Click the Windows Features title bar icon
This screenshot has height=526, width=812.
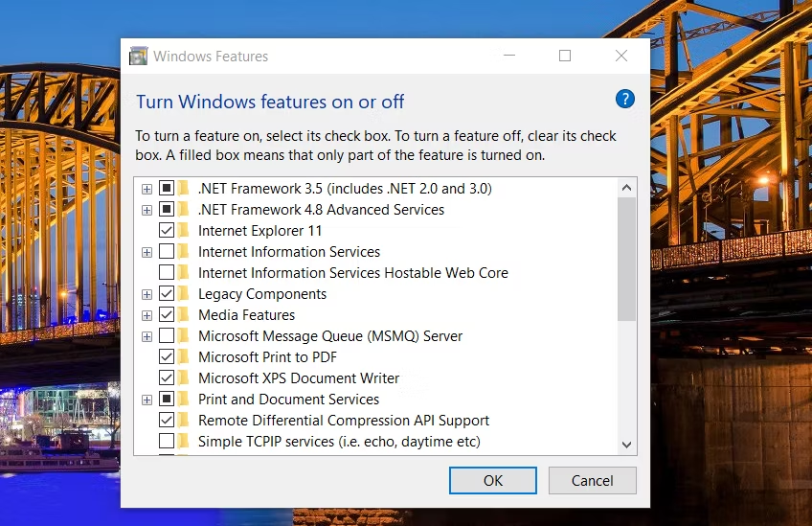click(139, 57)
